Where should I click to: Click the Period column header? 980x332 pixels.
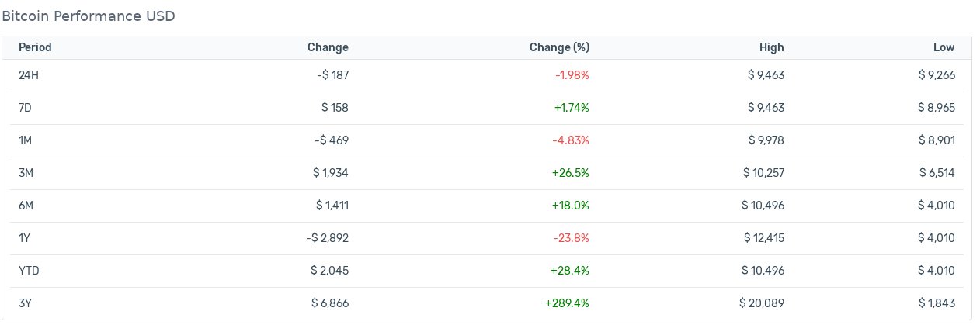pyautogui.click(x=35, y=47)
